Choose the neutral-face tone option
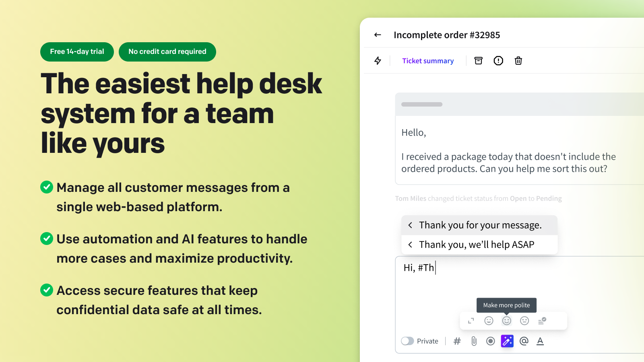Viewport: 644px width, 362px height. [x=524, y=321]
